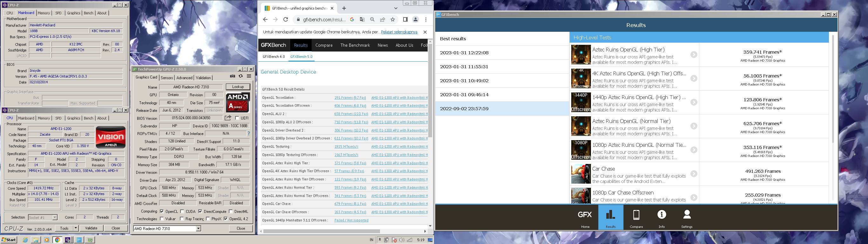Open the Validation tab in GPU-Z

coord(203,78)
